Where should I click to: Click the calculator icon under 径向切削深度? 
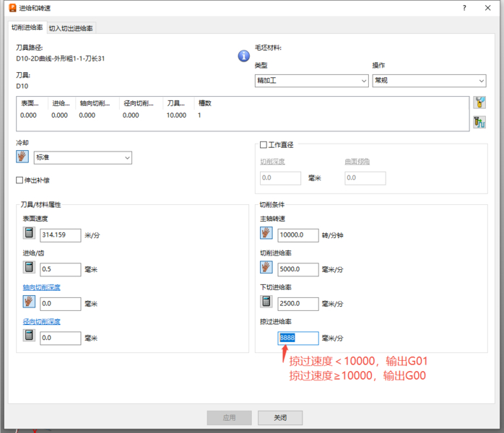point(29,336)
